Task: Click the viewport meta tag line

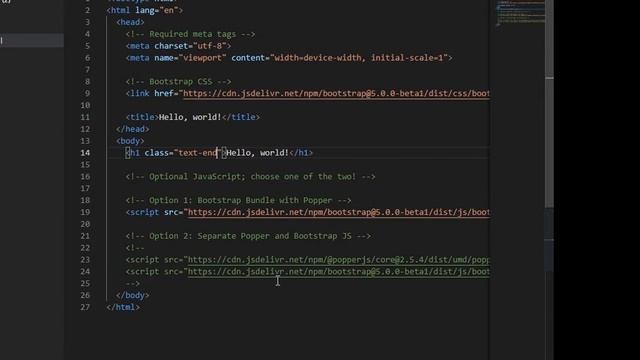Action: click(289, 58)
